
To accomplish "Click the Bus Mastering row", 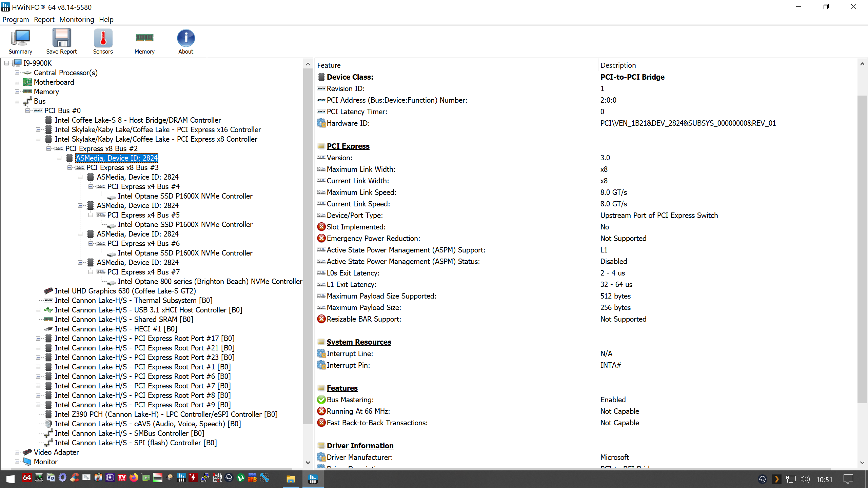I will click(587, 400).
